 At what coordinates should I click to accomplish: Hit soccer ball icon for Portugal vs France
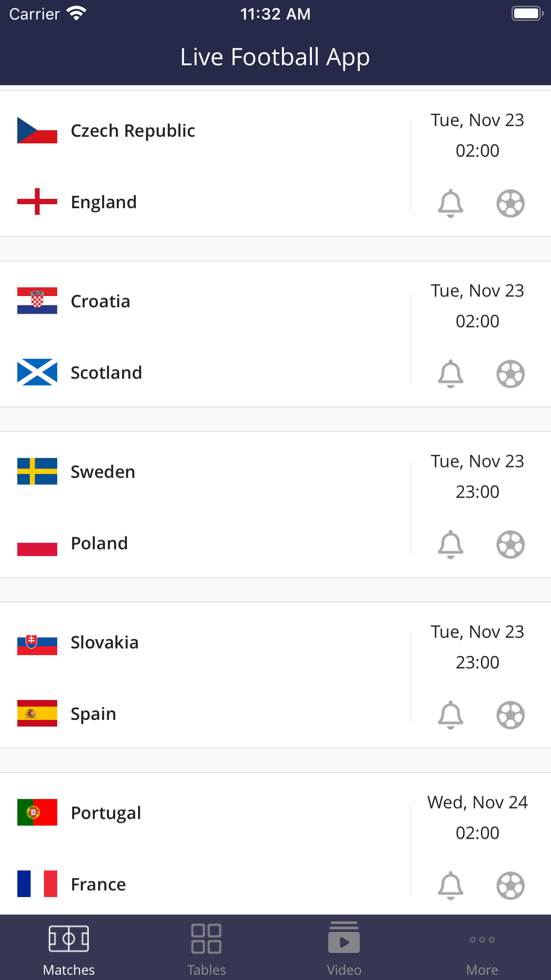(x=510, y=885)
